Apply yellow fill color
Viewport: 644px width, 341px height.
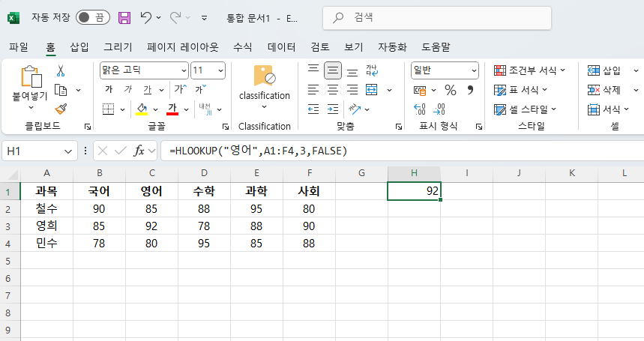[x=142, y=109]
